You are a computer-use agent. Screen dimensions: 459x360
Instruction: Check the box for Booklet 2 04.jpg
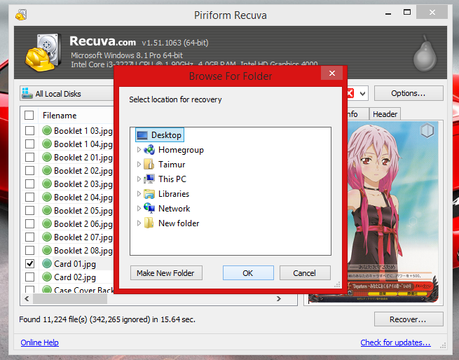[x=30, y=197]
